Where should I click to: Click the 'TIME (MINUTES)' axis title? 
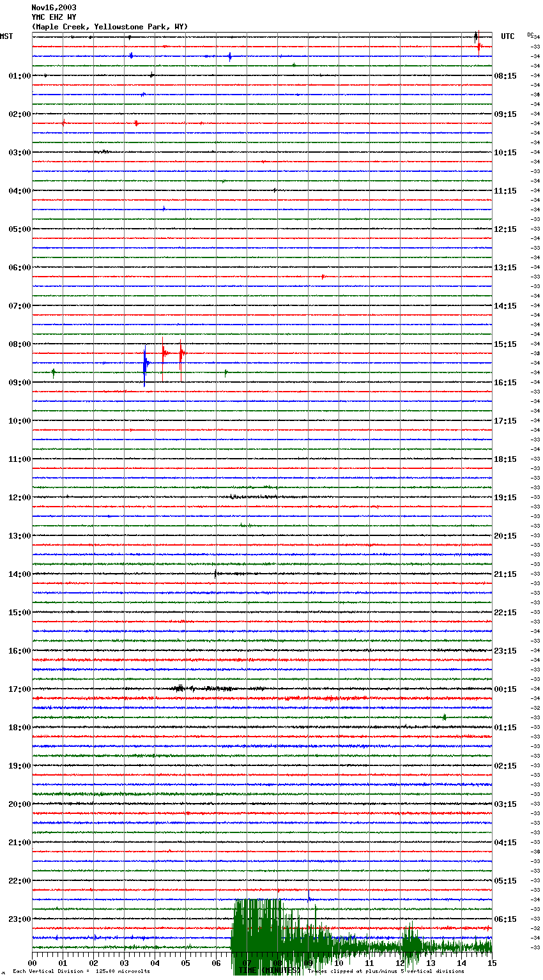(269, 970)
